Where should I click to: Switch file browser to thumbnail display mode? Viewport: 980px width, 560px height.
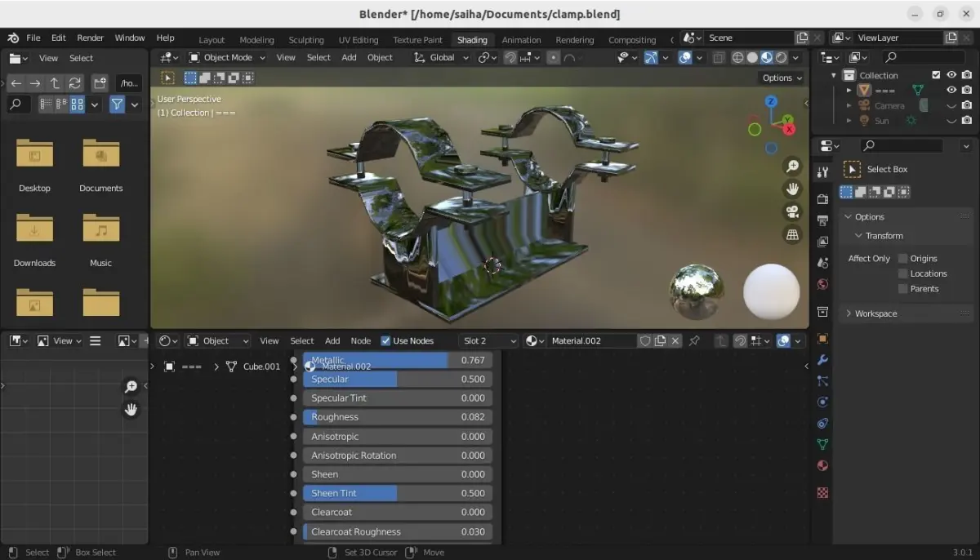pyautogui.click(x=78, y=104)
